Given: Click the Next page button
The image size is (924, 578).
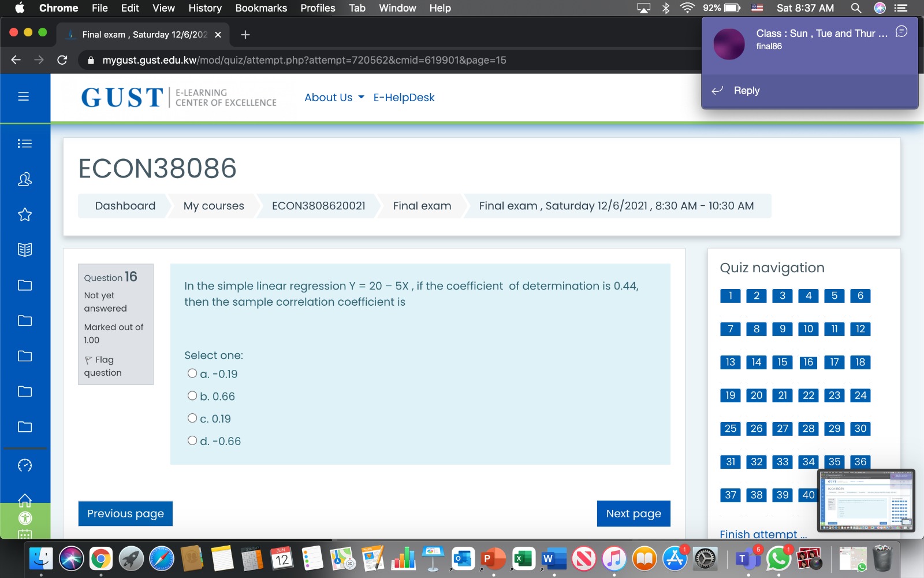Looking at the screenshot, I should point(633,513).
